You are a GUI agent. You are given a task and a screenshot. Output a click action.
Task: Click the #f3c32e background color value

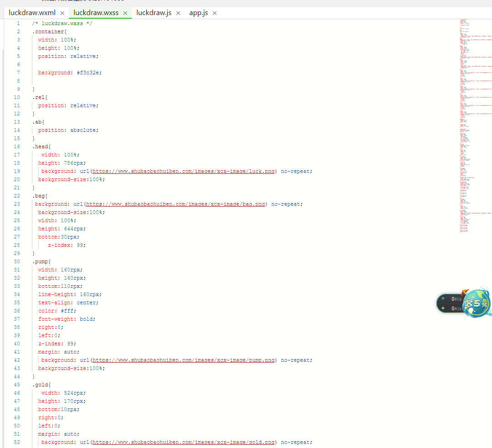click(89, 73)
